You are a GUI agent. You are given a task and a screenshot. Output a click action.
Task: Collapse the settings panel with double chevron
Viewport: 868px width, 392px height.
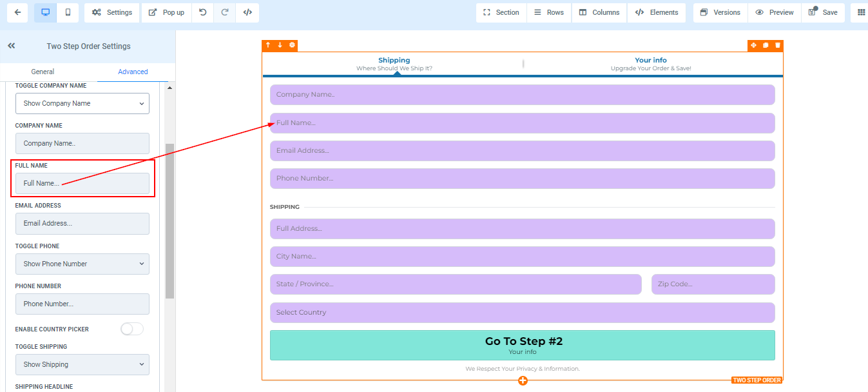click(12, 46)
